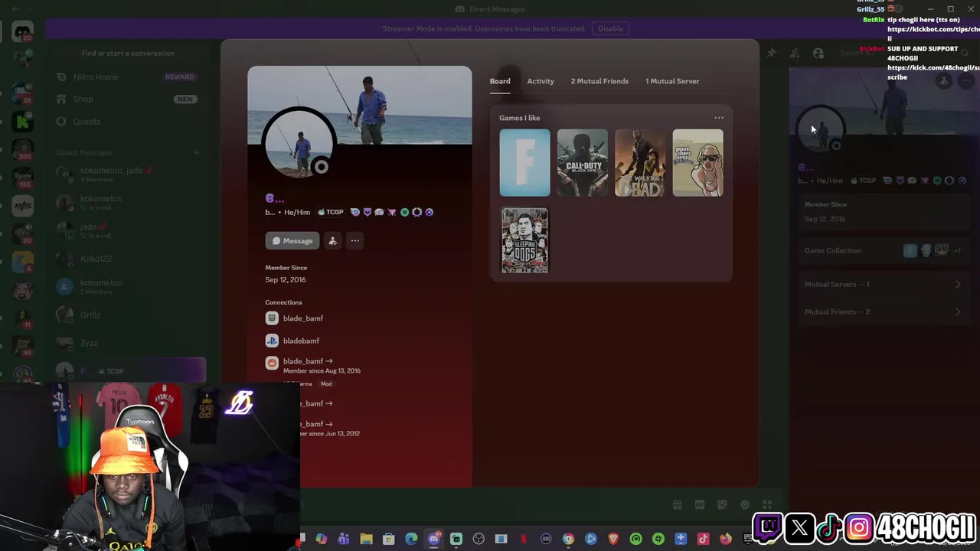Open Shop in the sidebar

126,99
